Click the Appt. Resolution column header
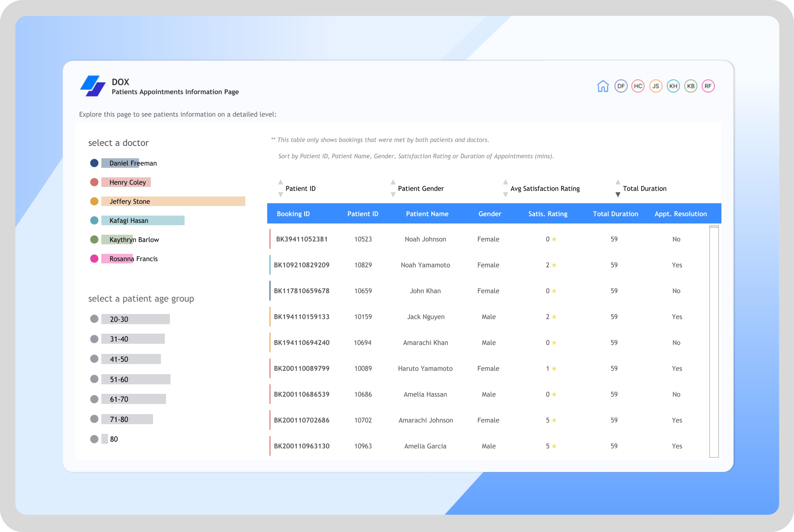 (x=680, y=214)
